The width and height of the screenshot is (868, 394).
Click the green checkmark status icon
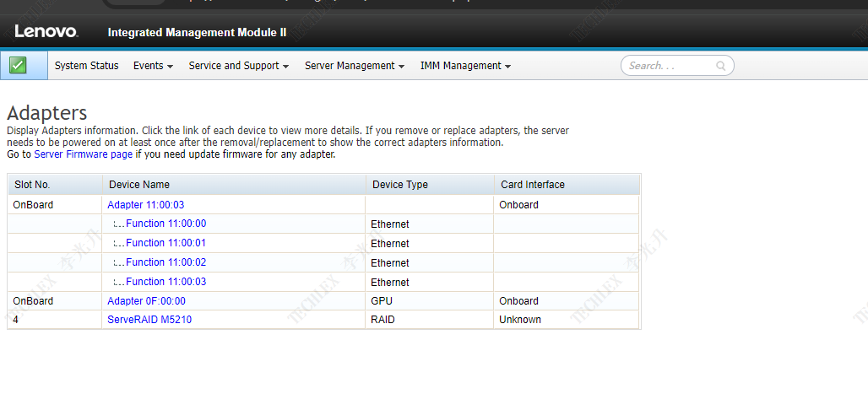[x=18, y=66]
